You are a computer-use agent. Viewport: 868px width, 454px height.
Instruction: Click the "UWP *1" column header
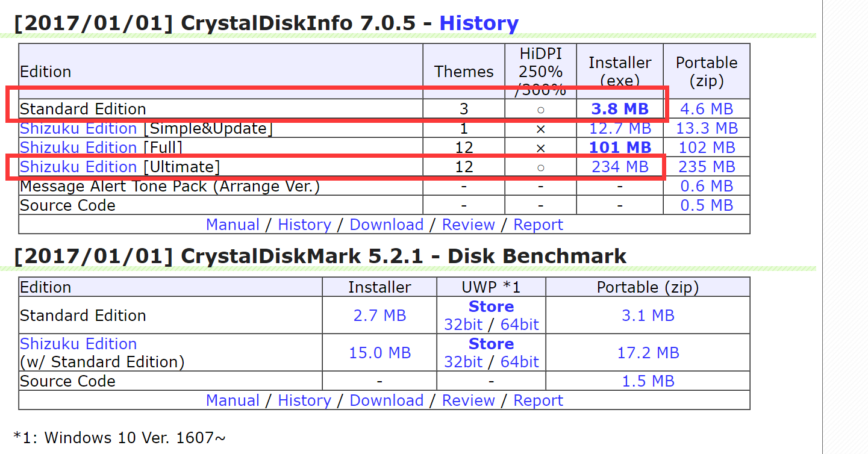point(491,287)
